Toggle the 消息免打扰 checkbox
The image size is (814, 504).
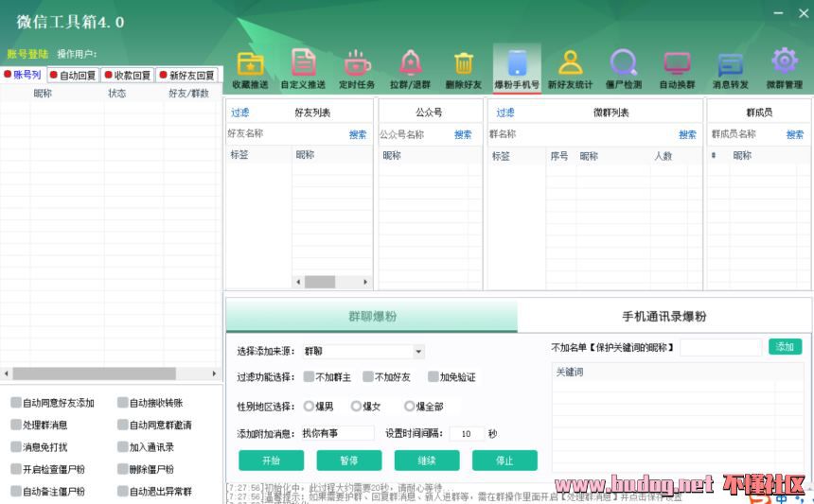point(16,447)
